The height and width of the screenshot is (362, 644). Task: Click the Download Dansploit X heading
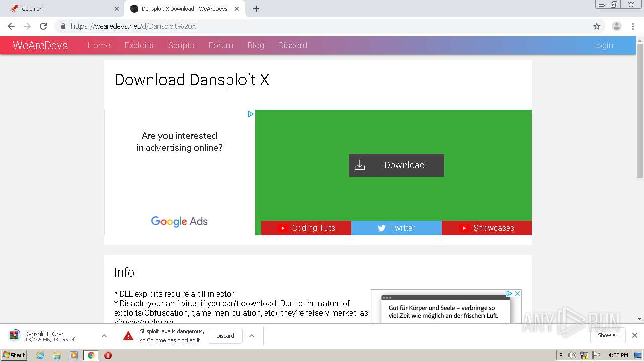coord(192,80)
